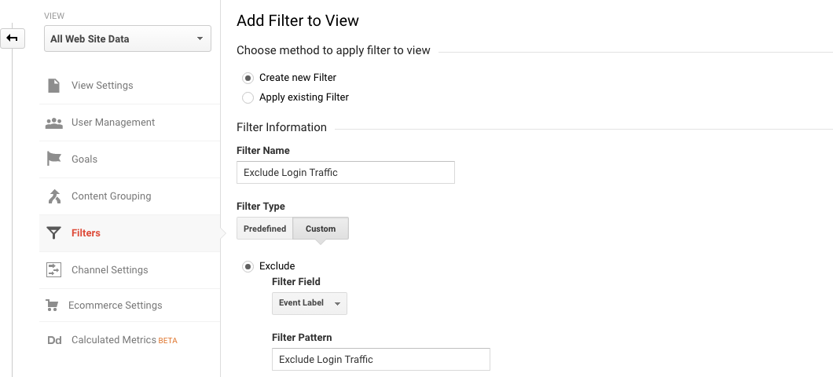The height and width of the screenshot is (377, 833).
Task: Click the Filters funnel icon
Action: [x=54, y=233]
